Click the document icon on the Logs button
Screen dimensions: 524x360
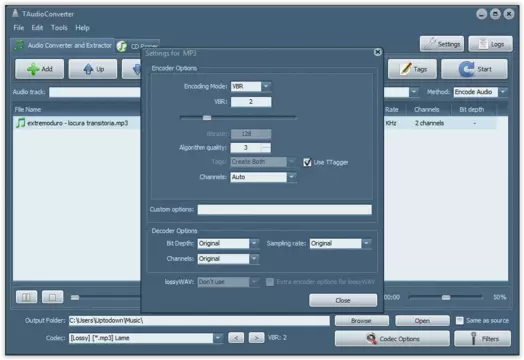tap(483, 44)
